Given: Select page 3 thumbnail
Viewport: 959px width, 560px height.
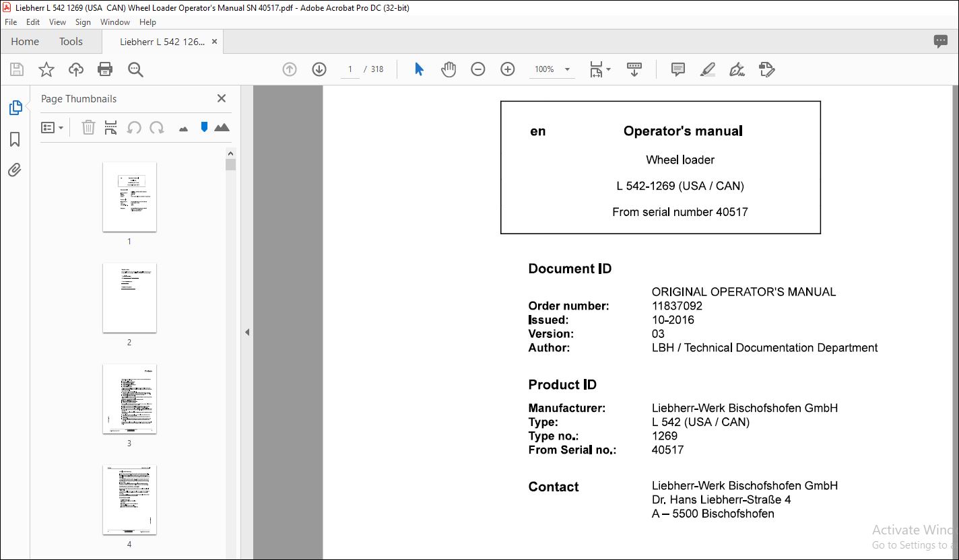Looking at the screenshot, I should coord(129,398).
